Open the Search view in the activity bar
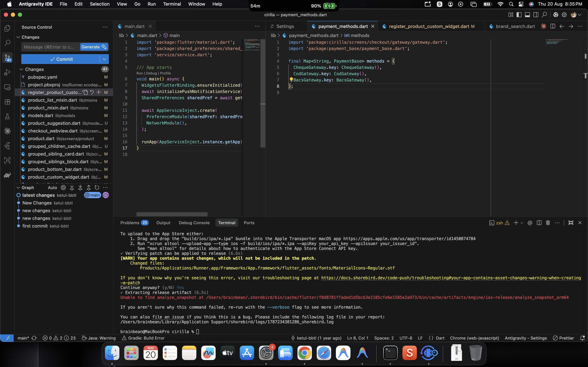The image size is (588, 367). pos(7,43)
